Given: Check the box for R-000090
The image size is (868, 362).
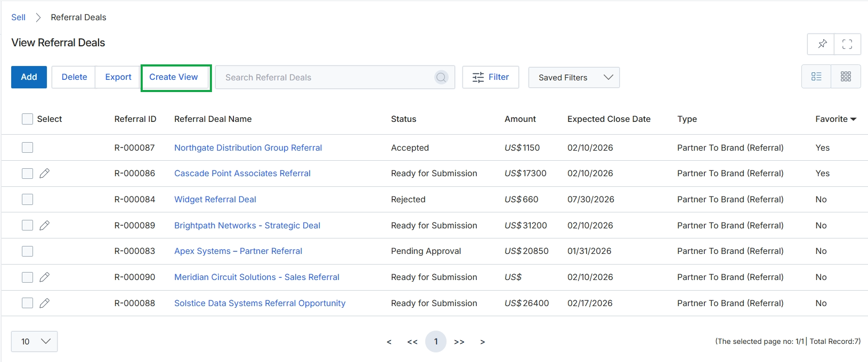Looking at the screenshot, I should 27,277.
